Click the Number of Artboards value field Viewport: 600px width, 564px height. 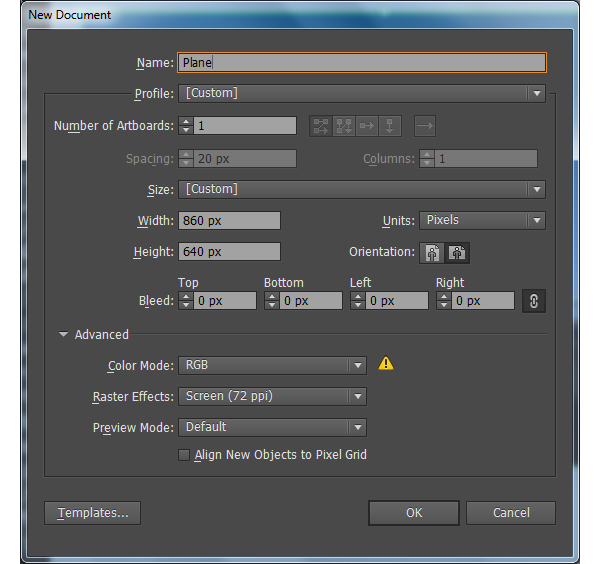(245, 126)
